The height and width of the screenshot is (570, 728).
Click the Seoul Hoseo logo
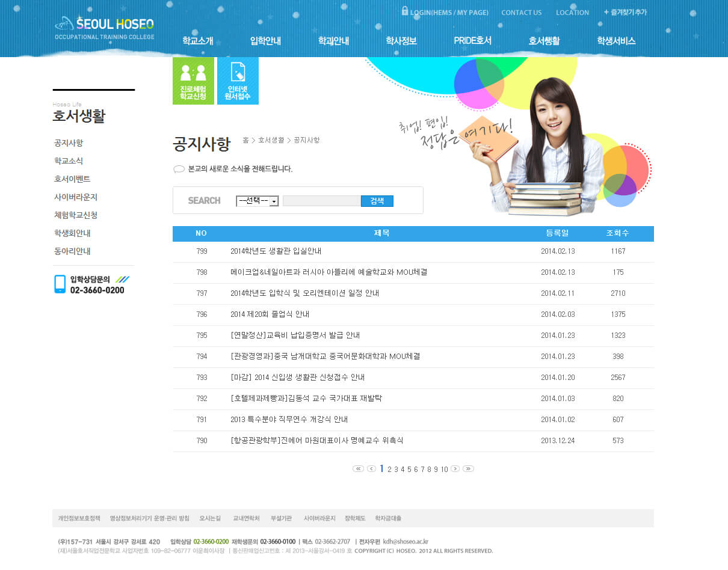[x=105, y=28]
